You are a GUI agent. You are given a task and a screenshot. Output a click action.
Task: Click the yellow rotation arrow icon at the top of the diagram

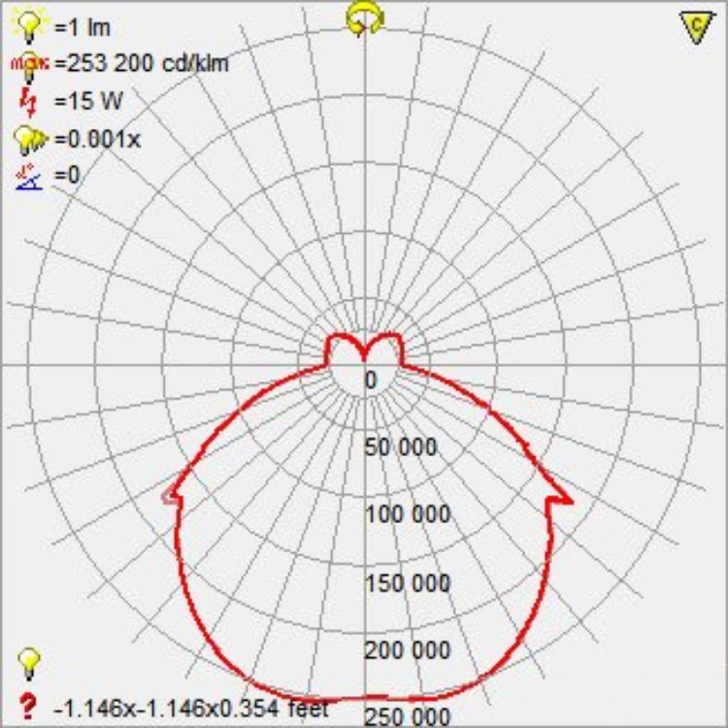(x=365, y=19)
